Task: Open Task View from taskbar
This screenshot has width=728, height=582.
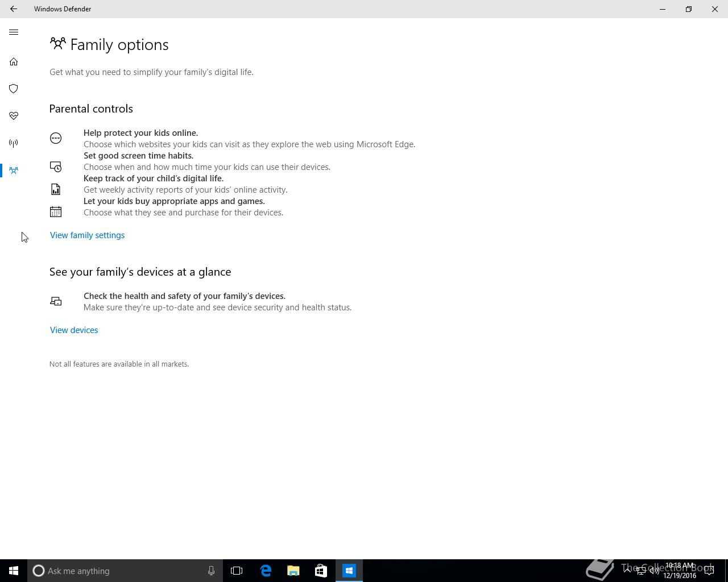Action: tap(237, 571)
